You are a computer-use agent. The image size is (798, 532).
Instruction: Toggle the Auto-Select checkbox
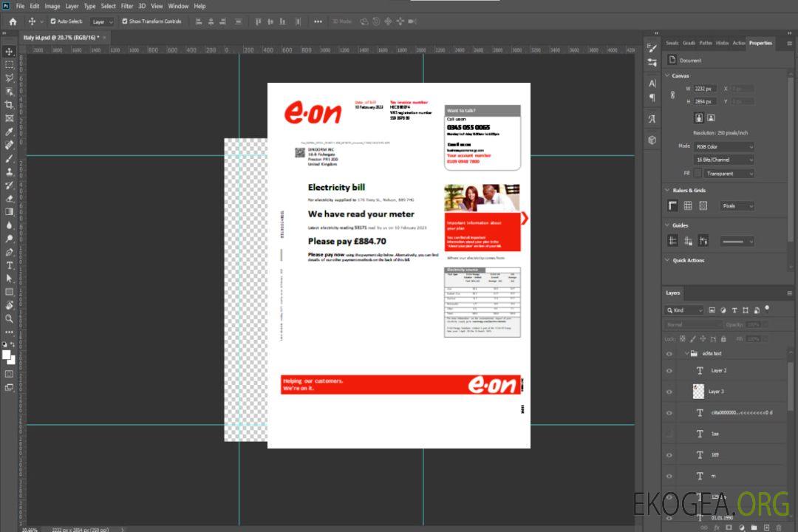[x=53, y=21]
